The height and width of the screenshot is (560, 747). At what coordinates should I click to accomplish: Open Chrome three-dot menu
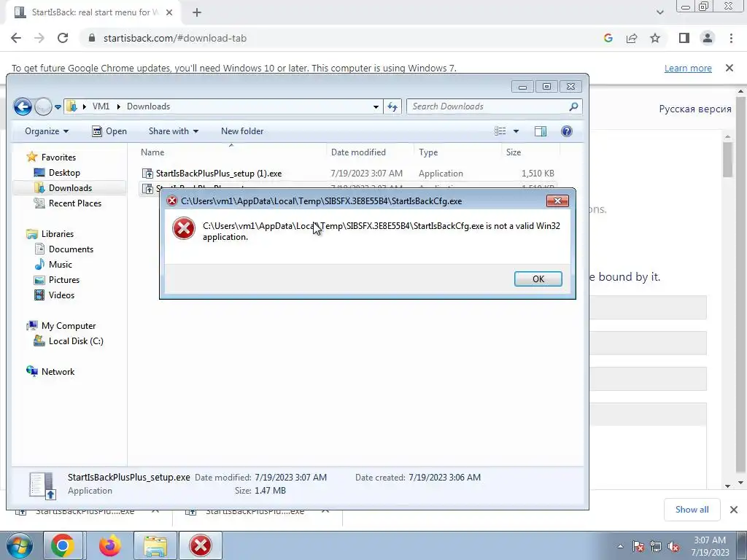(x=731, y=38)
